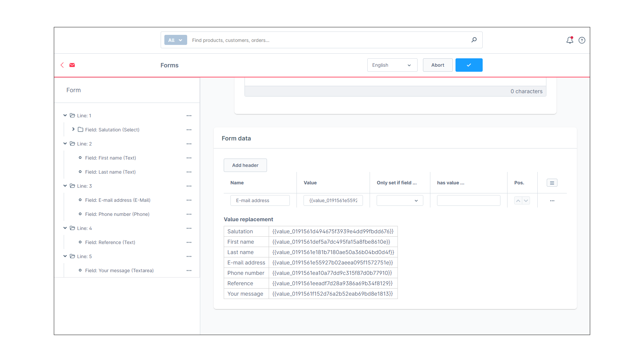Click the Pos. column header
This screenshot has height=362, width=644.
pos(519,183)
